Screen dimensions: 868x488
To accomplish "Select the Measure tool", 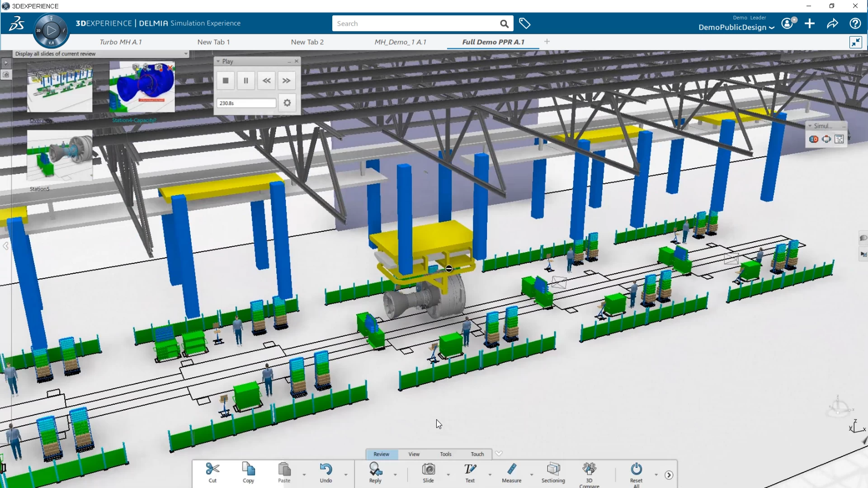I will click(x=511, y=469).
